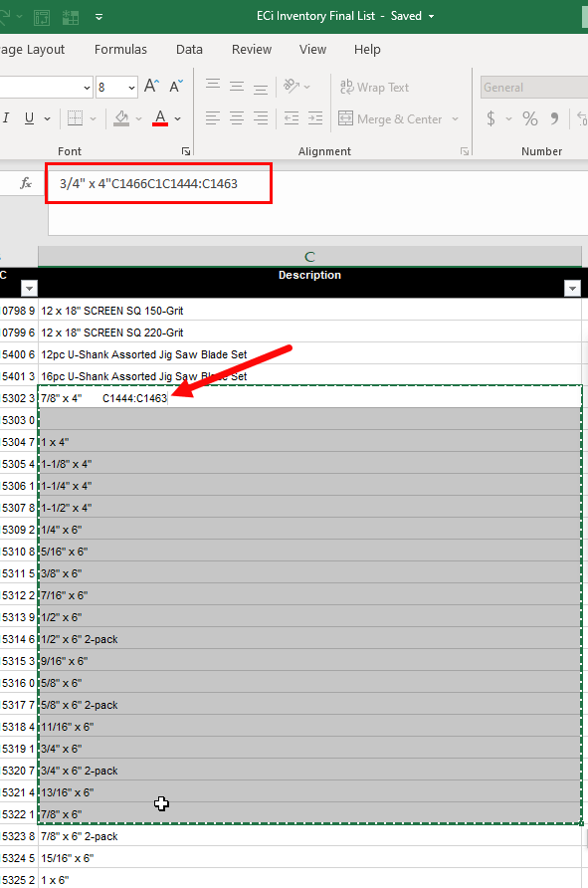Apply Percent Style number format
This screenshot has width=588, height=888.
529,118
